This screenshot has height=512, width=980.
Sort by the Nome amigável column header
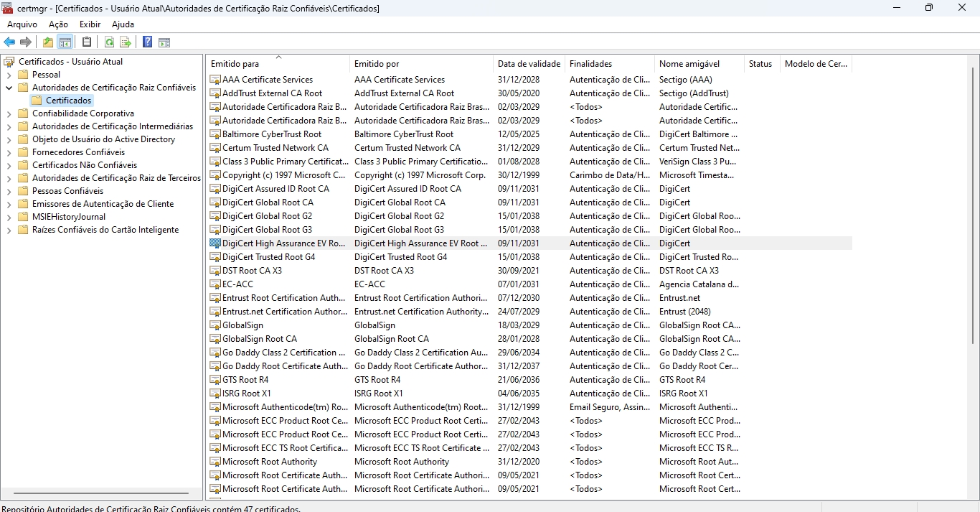click(x=699, y=64)
